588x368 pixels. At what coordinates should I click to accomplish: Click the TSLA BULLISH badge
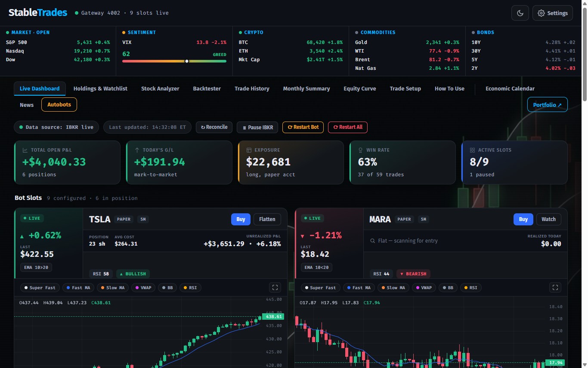coord(133,274)
